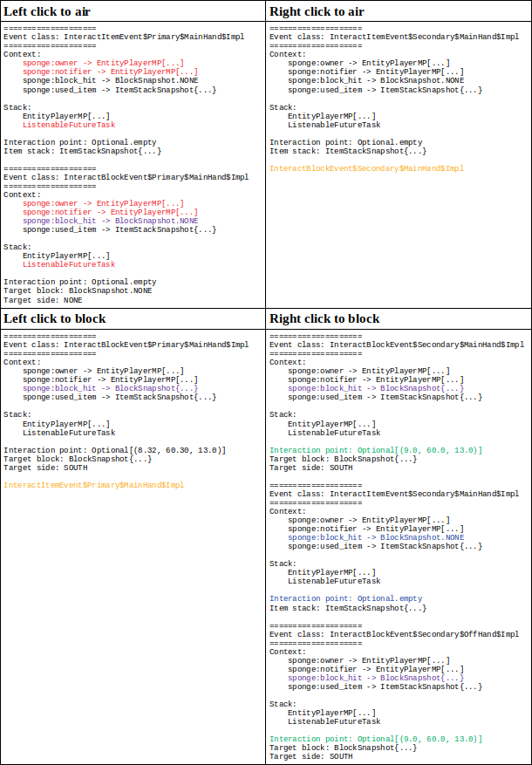This screenshot has width=532, height=765.
Task: Click "Target block: BlockSnapshot{...}" under the Secondary$OffHand event
Action: [344, 748]
